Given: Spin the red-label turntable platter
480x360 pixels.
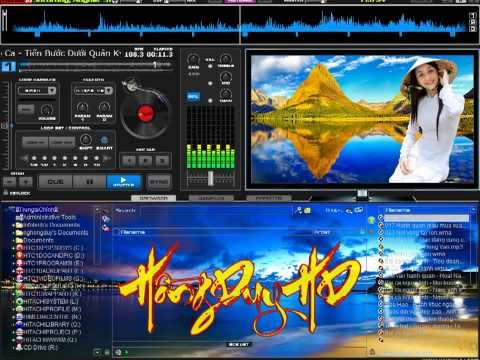Looking at the screenshot, I should click(145, 113).
